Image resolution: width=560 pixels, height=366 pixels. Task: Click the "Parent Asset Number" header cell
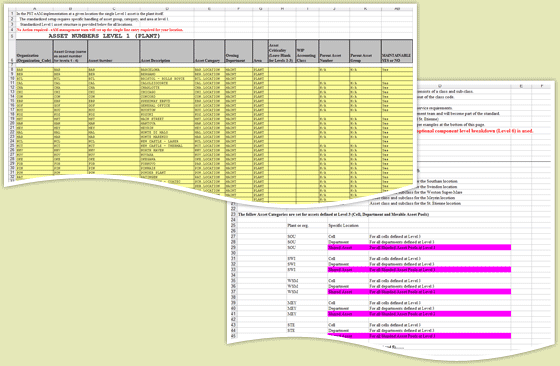pyautogui.click(x=334, y=51)
